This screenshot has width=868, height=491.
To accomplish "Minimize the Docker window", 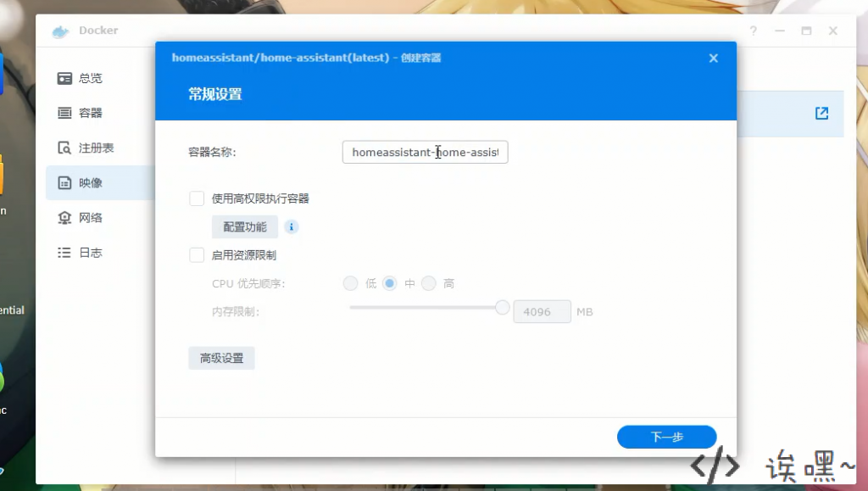I will (x=780, y=31).
